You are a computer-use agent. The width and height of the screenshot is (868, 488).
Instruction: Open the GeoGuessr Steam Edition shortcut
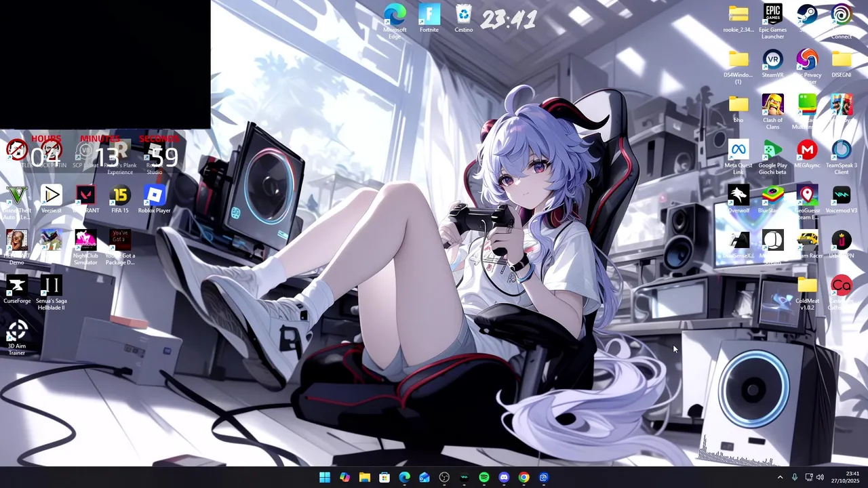pyautogui.click(x=807, y=203)
